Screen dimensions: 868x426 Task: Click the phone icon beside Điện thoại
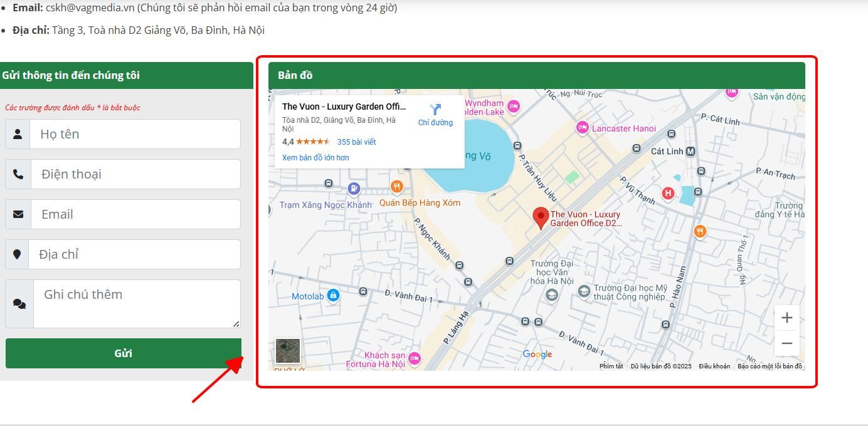click(x=18, y=174)
